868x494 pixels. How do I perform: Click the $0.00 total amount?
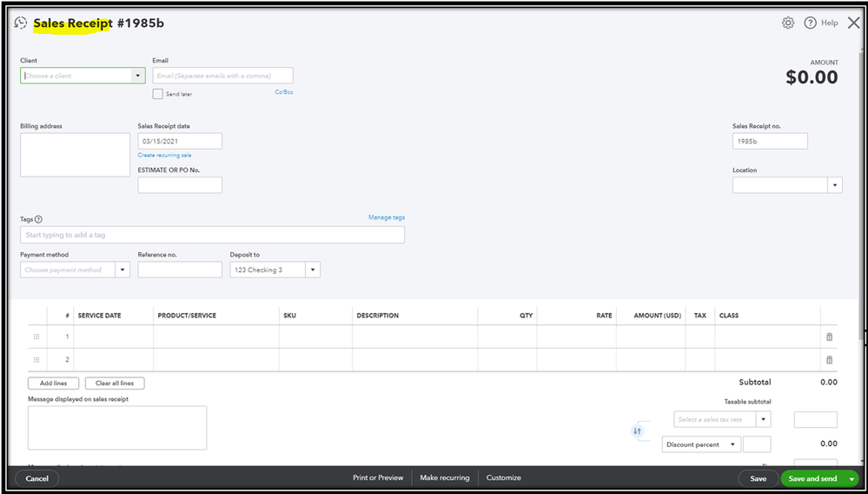point(812,77)
